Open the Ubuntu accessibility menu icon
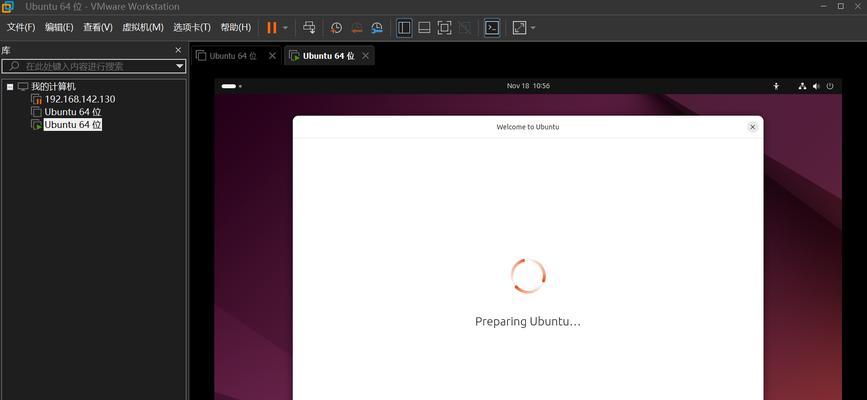The width and height of the screenshot is (867, 400). click(776, 86)
